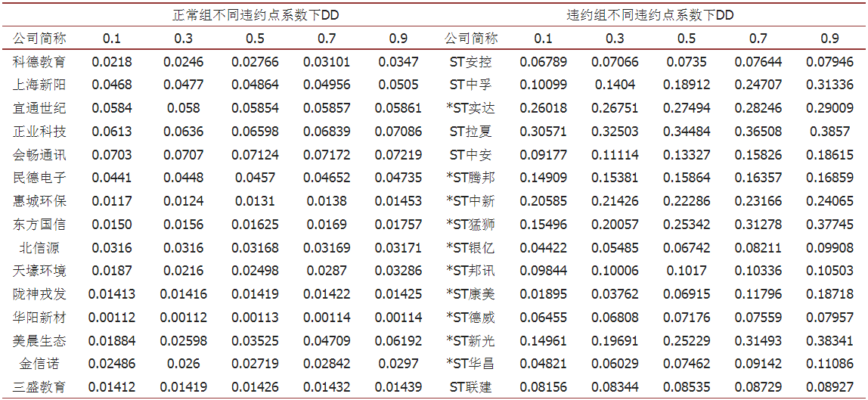The height and width of the screenshot is (400, 868).
Task: Click the ST安控 company name
Action: point(470,62)
